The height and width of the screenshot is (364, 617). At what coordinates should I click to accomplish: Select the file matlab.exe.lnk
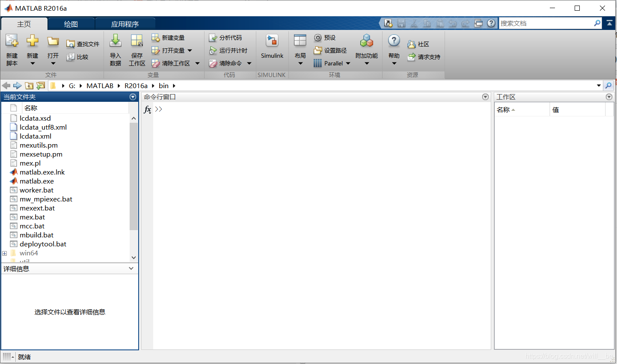click(42, 172)
